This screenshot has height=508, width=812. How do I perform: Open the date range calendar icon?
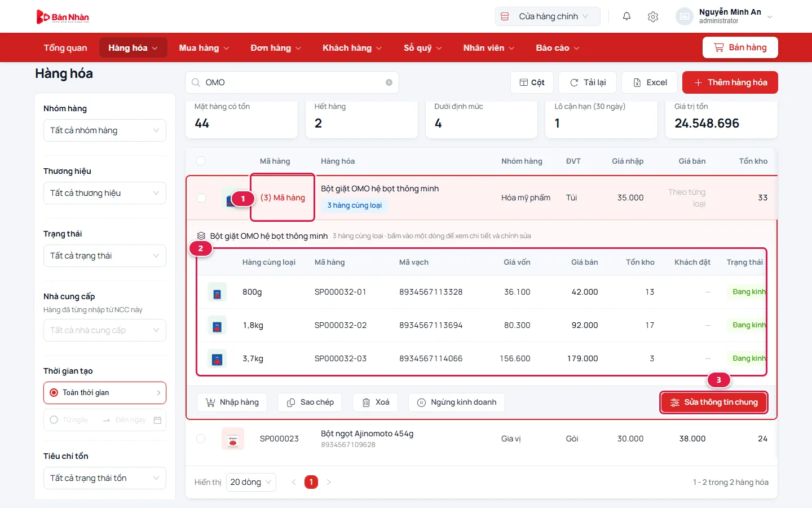(157, 420)
